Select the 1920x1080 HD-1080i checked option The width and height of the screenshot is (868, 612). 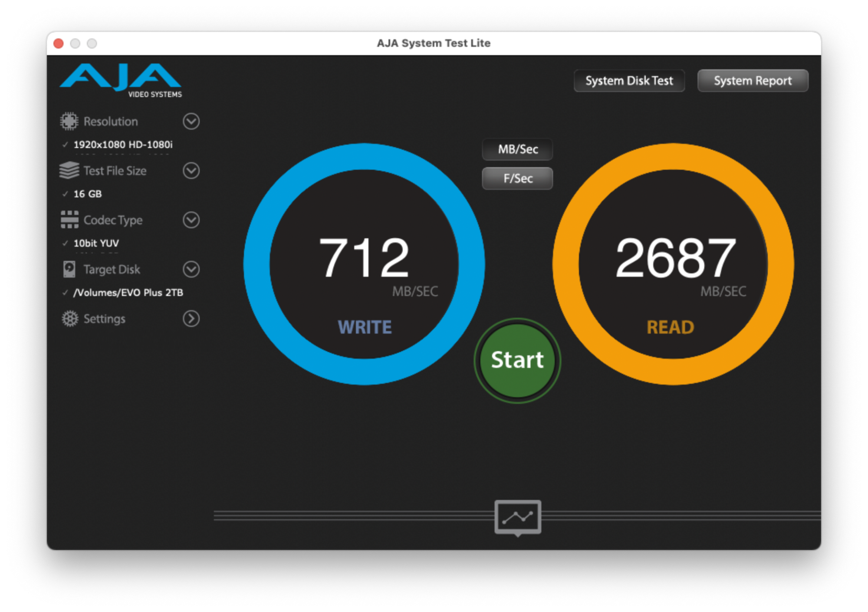122,145
